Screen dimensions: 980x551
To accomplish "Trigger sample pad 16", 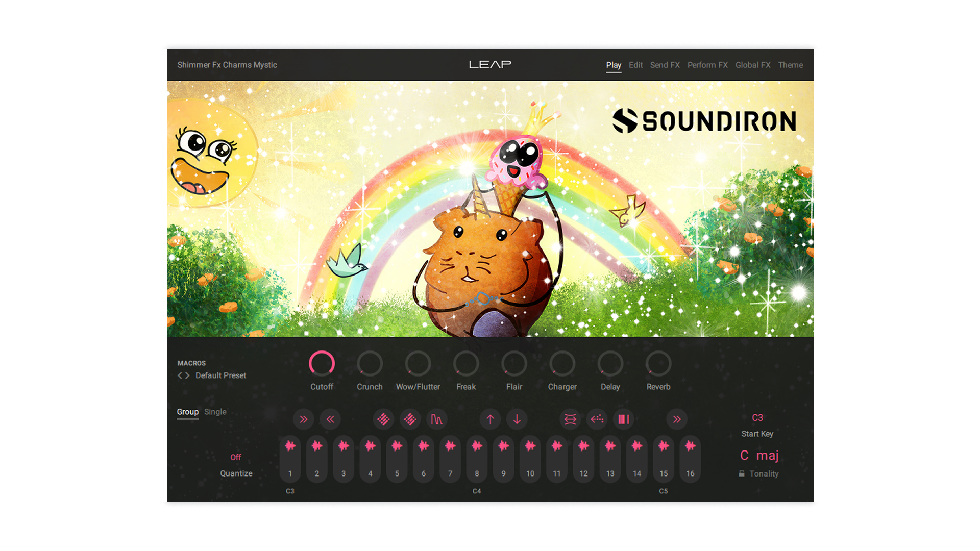I will click(690, 459).
